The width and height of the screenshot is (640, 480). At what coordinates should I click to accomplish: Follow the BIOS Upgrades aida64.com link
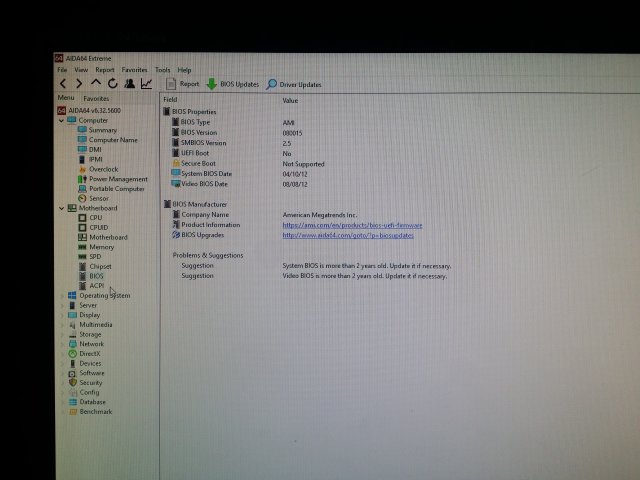(x=347, y=235)
